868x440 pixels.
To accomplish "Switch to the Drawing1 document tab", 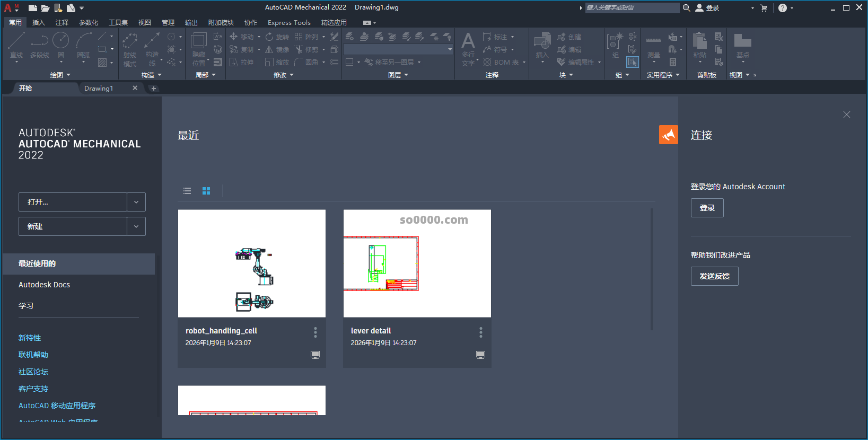I will [x=99, y=88].
